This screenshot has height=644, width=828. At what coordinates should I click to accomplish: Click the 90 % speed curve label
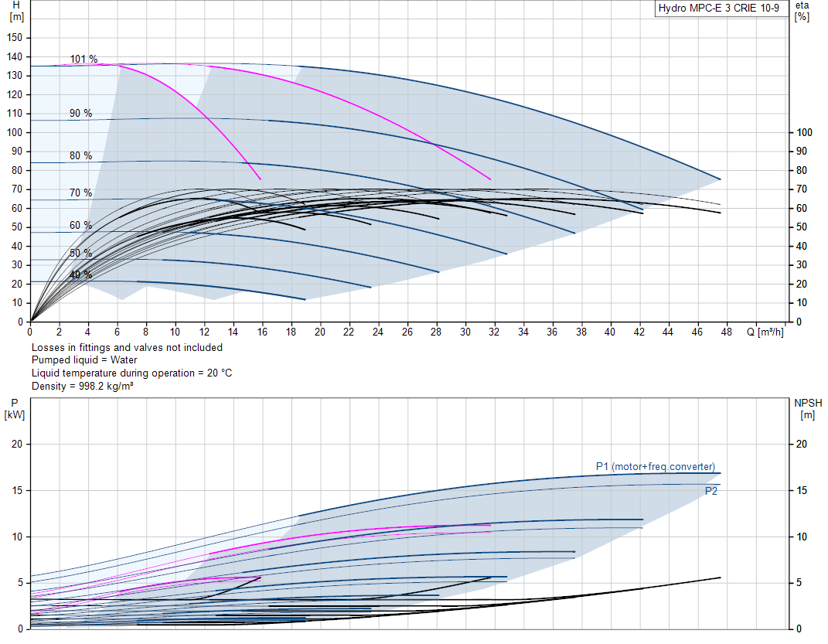(80, 114)
